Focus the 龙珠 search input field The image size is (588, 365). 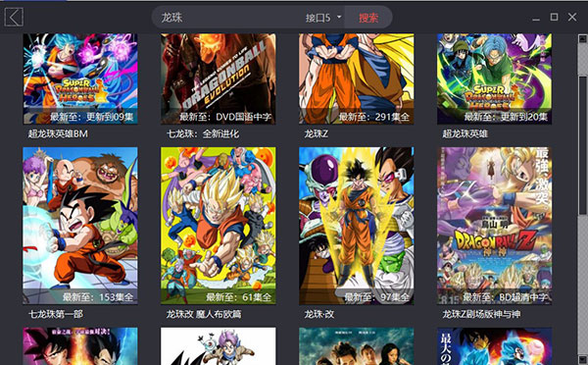click(x=228, y=18)
